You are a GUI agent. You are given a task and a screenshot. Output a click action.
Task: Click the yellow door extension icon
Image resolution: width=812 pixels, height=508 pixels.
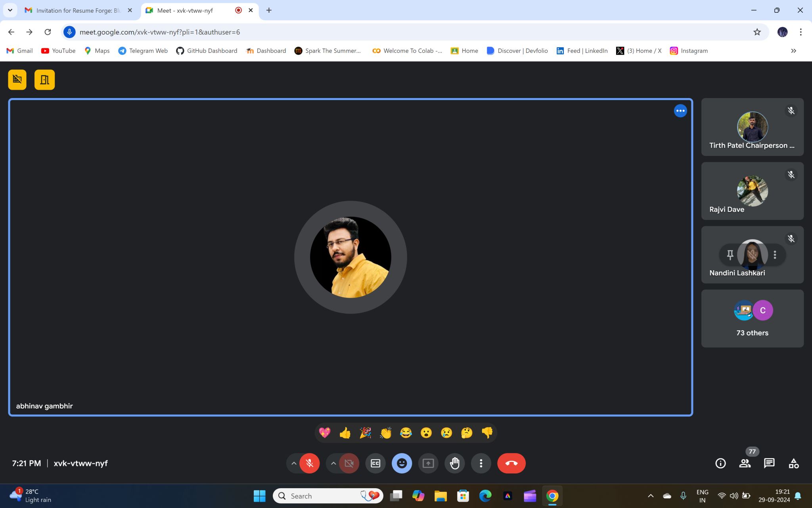[44, 80]
